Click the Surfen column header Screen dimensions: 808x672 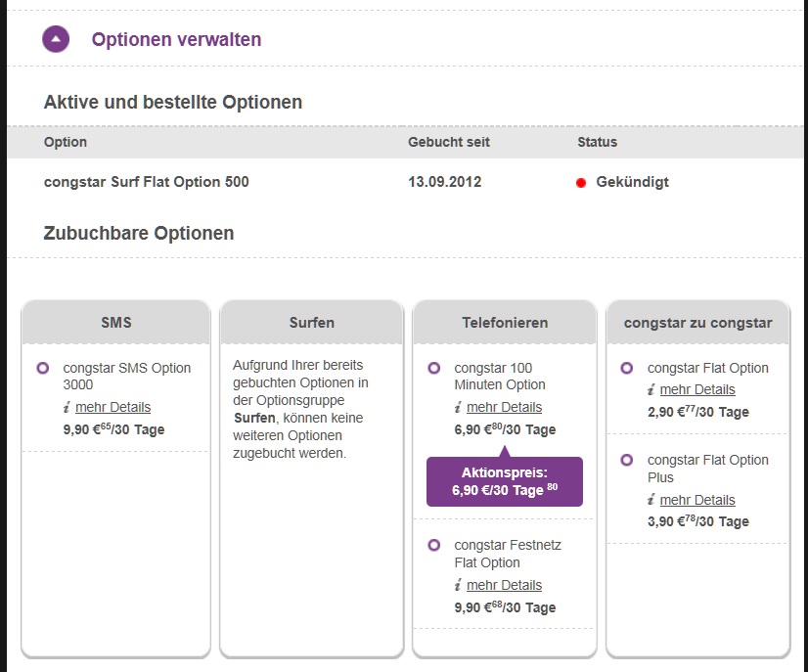[x=312, y=322]
